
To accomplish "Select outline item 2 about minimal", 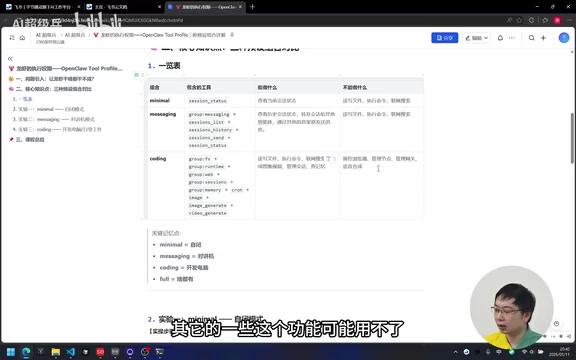I will 48,109.
